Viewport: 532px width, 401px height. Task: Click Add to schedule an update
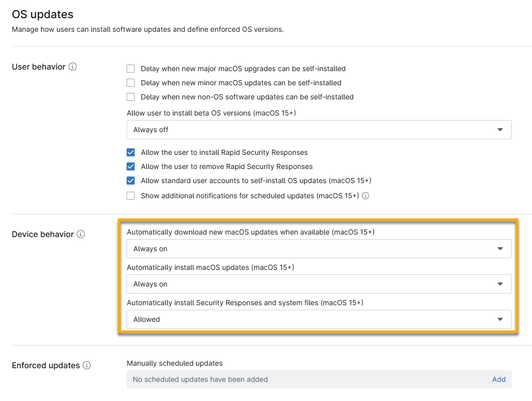point(499,379)
